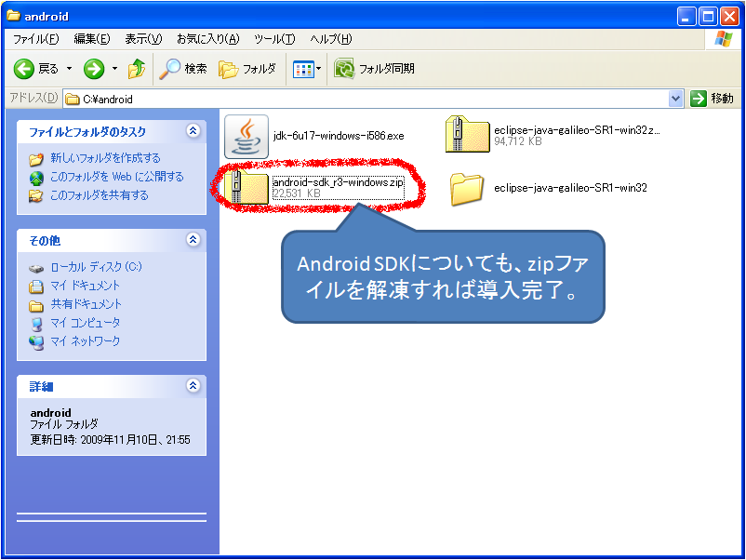Go up one folder level
The width and height of the screenshot is (746, 560).
pyautogui.click(x=137, y=69)
